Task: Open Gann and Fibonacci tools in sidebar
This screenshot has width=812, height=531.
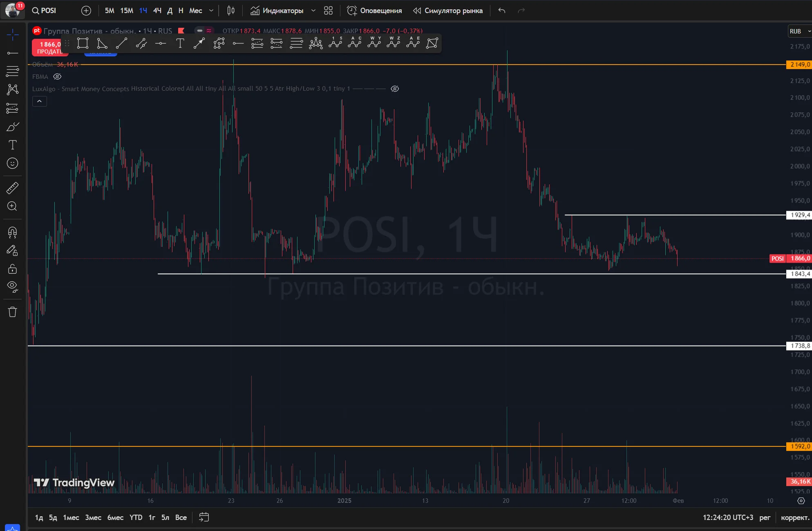Action: pos(13,71)
